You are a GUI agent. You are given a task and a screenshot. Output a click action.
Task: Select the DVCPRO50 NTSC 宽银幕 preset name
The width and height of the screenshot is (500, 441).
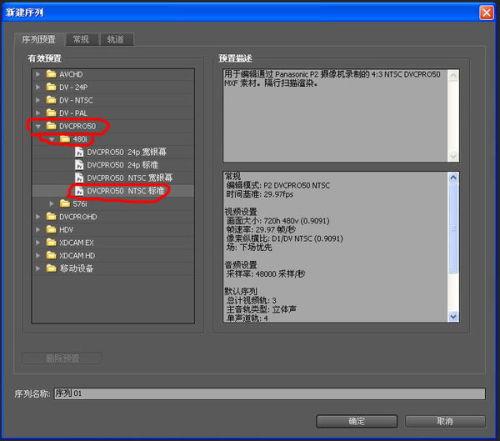click(x=130, y=178)
